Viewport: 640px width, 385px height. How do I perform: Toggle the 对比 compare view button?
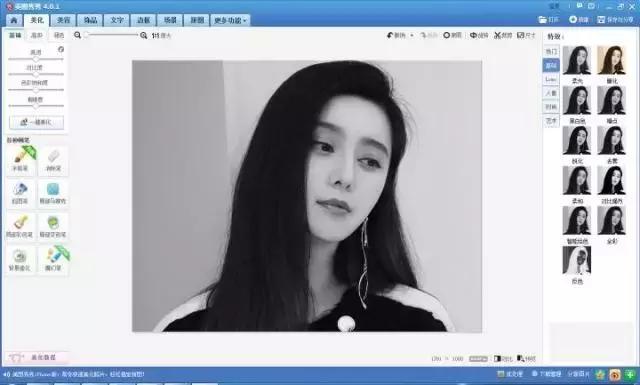point(503,359)
